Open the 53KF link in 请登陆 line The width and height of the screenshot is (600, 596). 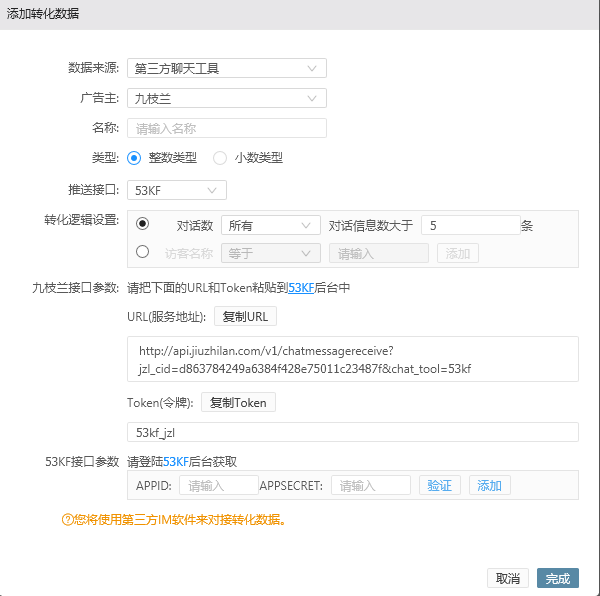click(x=176, y=462)
